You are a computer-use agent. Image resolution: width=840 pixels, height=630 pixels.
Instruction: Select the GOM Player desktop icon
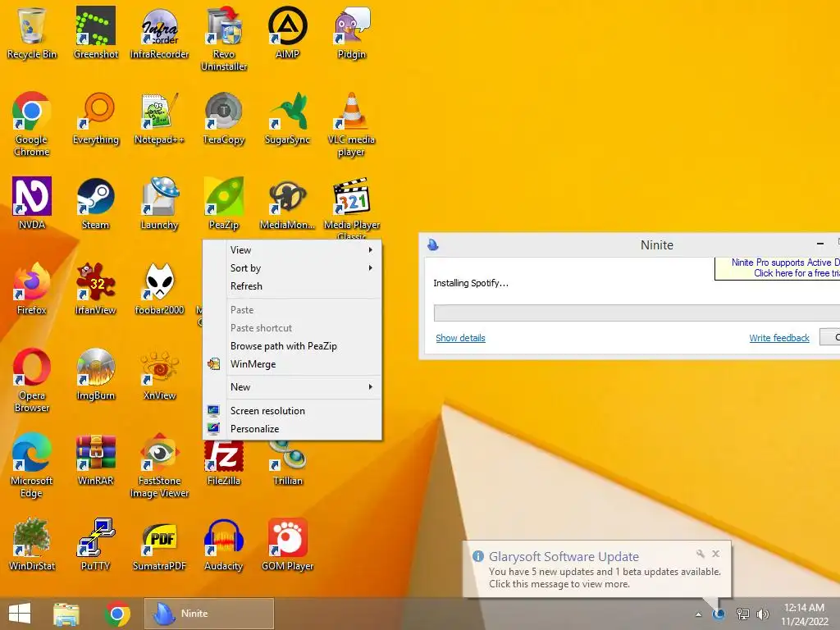click(x=288, y=544)
